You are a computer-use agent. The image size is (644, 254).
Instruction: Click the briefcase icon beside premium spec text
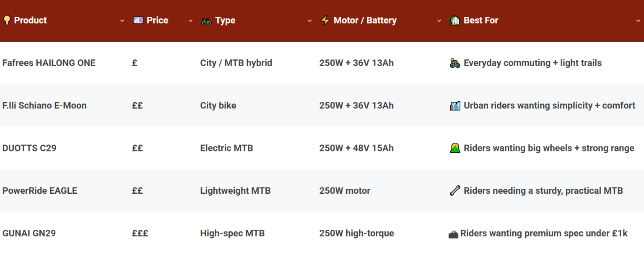point(453,234)
